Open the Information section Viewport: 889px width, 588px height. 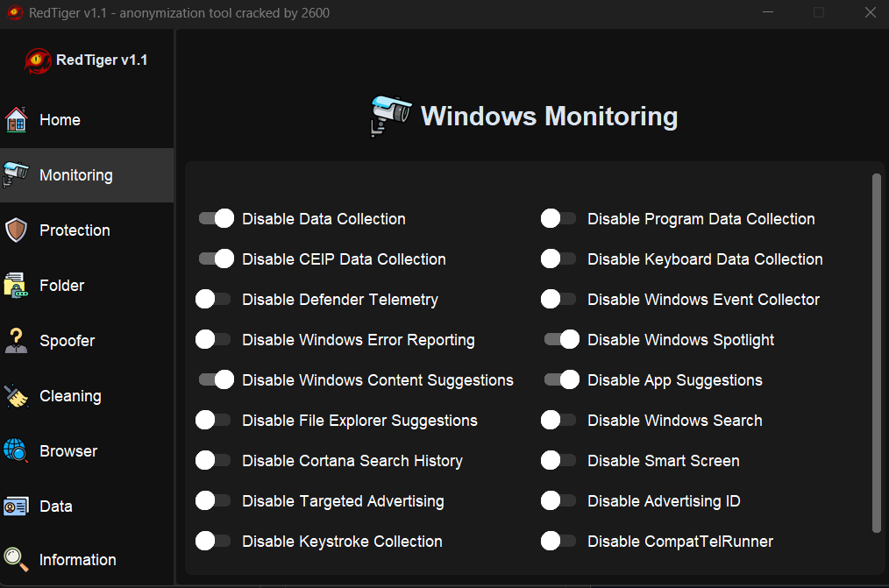click(87, 560)
